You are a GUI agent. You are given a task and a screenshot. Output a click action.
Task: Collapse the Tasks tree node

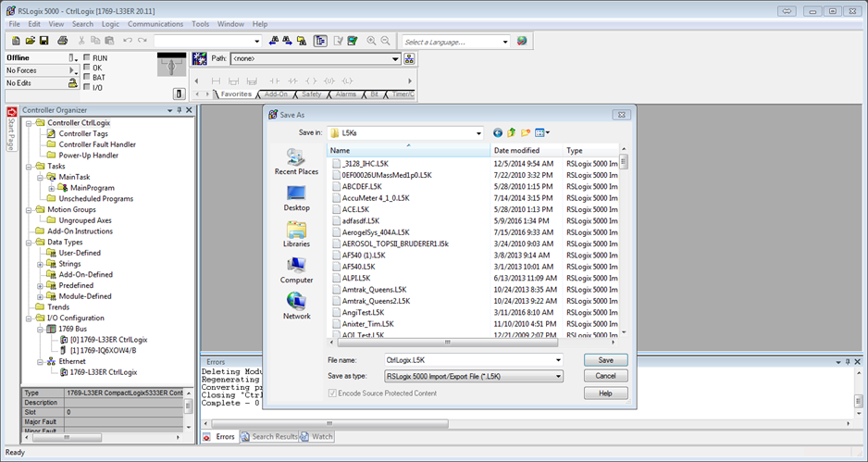(29, 166)
